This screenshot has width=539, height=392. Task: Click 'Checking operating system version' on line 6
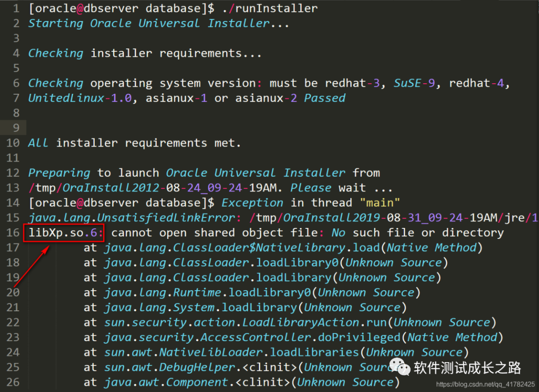point(142,83)
